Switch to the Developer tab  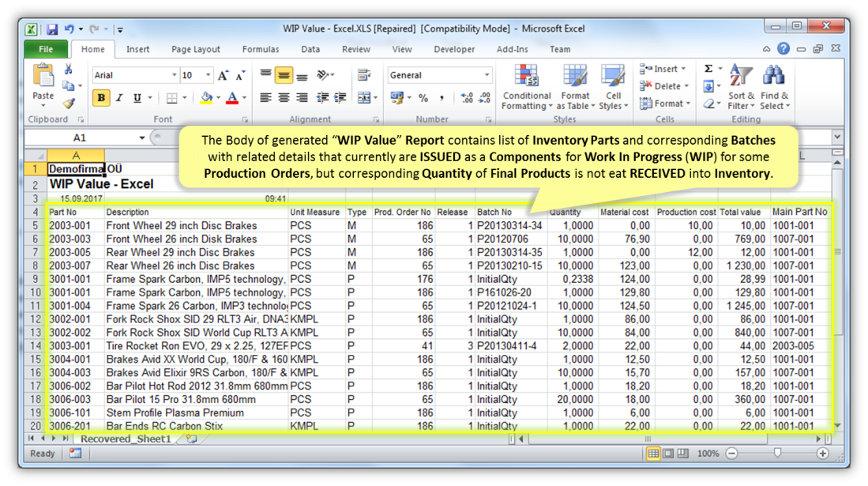coord(454,49)
